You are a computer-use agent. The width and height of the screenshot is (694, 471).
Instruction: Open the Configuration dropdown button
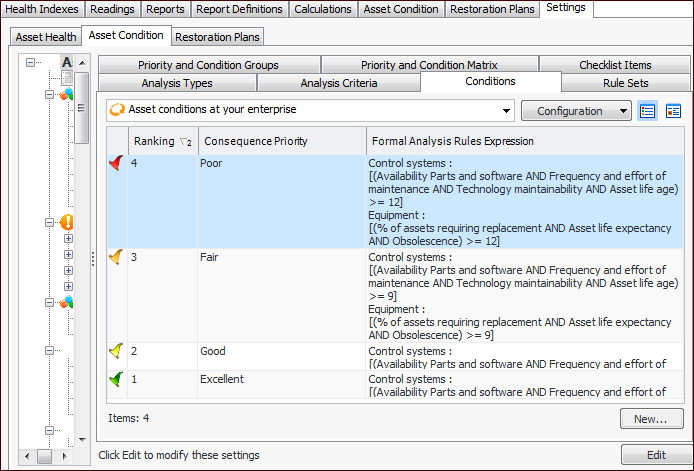pyautogui.click(x=576, y=111)
